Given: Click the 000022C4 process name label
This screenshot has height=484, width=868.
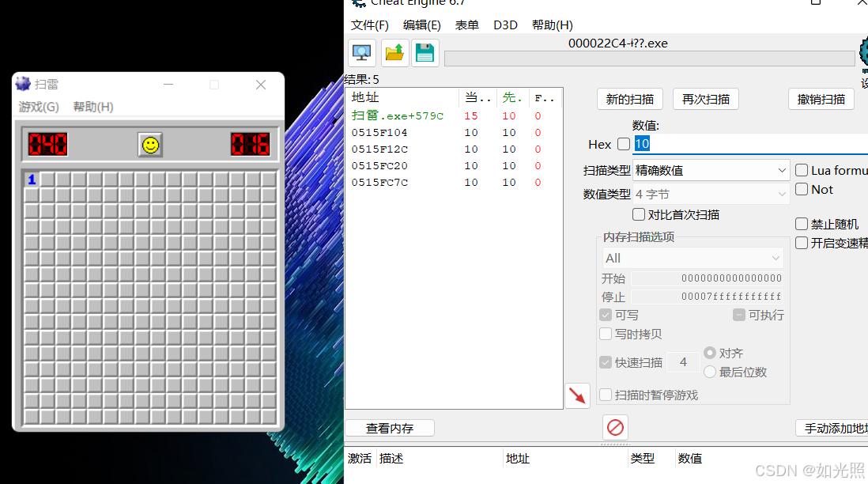Looking at the screenshot, I should 617,43.
